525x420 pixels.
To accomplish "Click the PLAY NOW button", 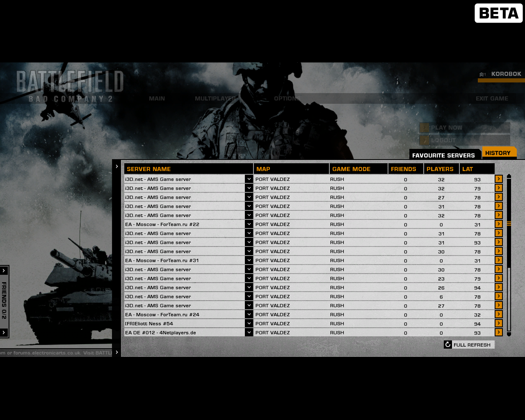I will [465, 128].
